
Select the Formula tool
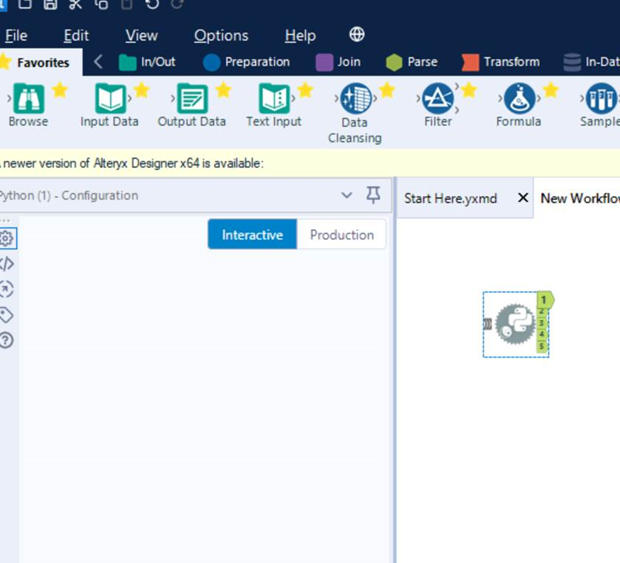tap(519, 98)
